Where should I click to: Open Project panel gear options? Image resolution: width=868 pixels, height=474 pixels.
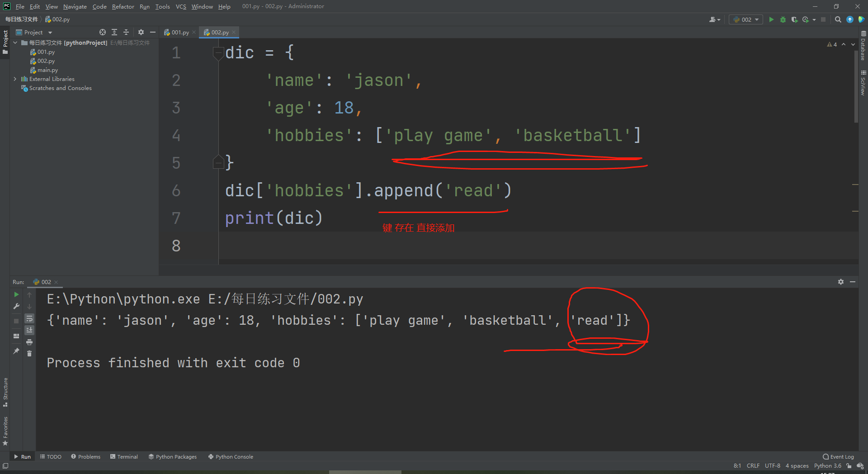[x=141, y=32]
